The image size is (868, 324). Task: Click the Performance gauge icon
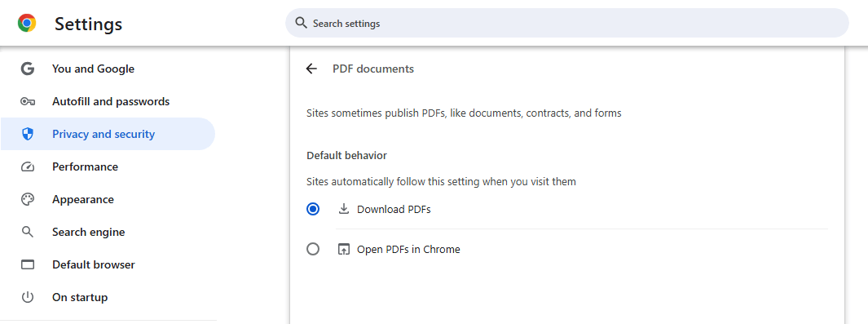click(28, 166)
